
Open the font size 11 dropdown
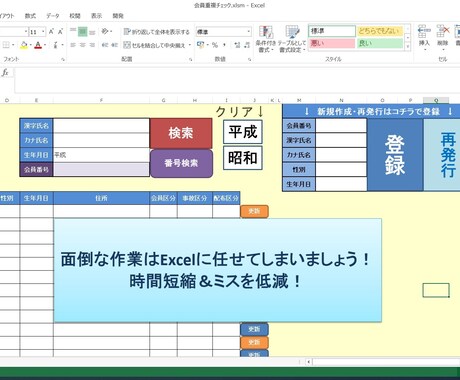pos(43,32)
